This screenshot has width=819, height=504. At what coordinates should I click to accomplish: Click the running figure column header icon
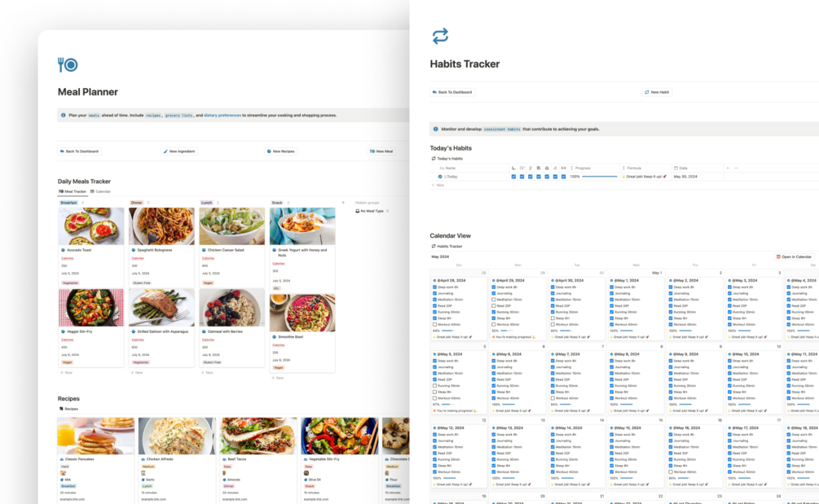coord(555,168)
